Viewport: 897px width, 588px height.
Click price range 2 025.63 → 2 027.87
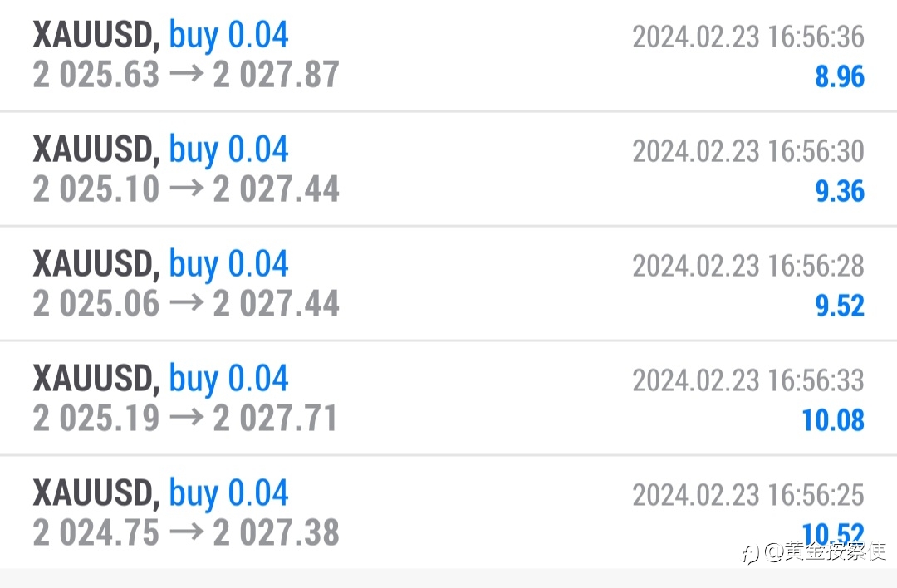[x=186, y=75]
